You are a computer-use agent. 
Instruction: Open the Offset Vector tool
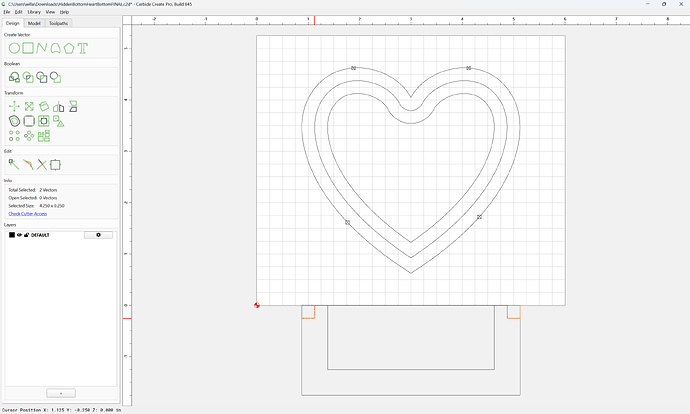pos(14,121)
